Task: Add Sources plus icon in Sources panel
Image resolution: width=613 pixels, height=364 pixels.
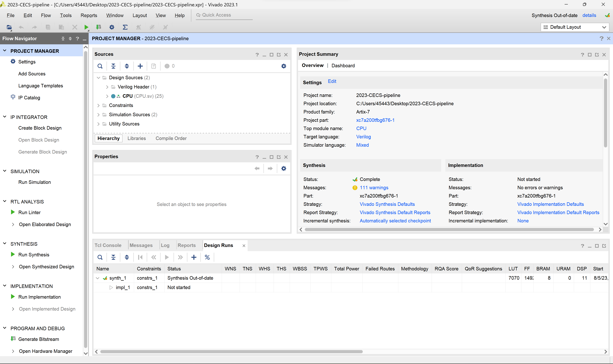Action: [x=140, y=66]
